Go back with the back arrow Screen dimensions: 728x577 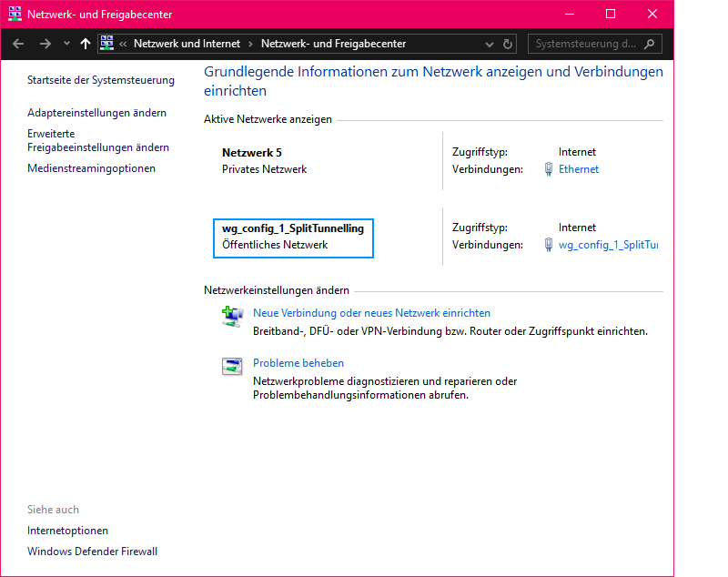[18, 44]
